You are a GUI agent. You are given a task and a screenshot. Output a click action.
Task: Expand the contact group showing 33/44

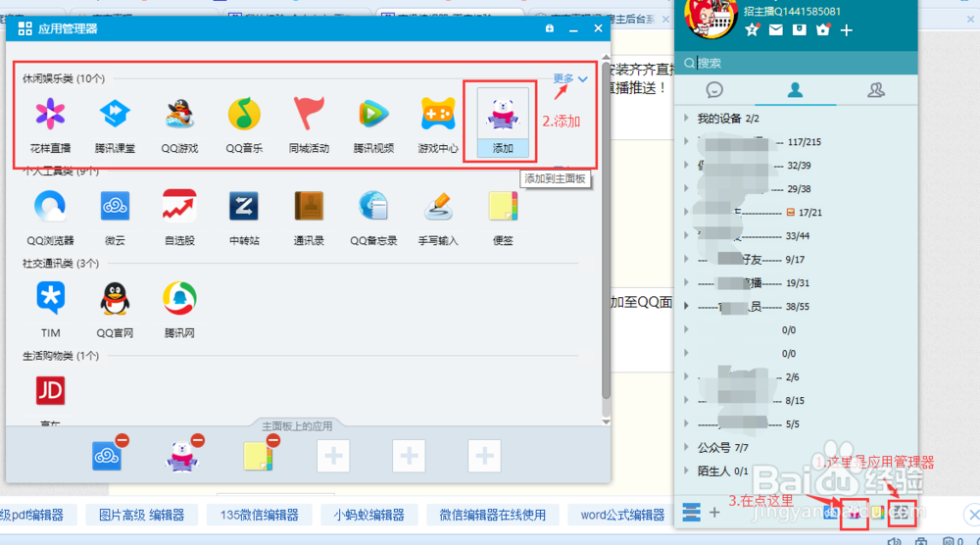click(x=686, y=235)
